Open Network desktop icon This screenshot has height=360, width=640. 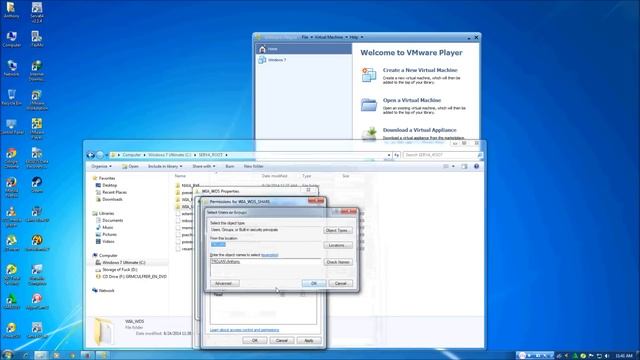tap(11, 68)
